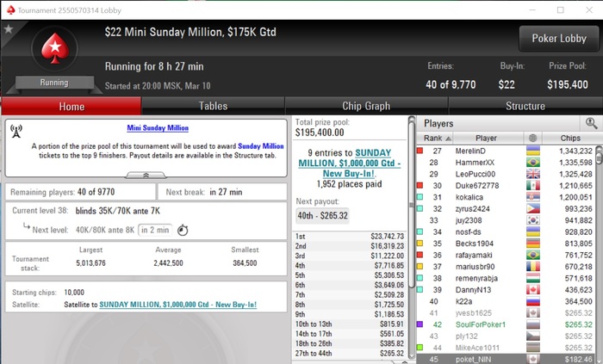Click k22a's Russia flag
Viewport: 603px width, 364px height.
coord(533,301)
